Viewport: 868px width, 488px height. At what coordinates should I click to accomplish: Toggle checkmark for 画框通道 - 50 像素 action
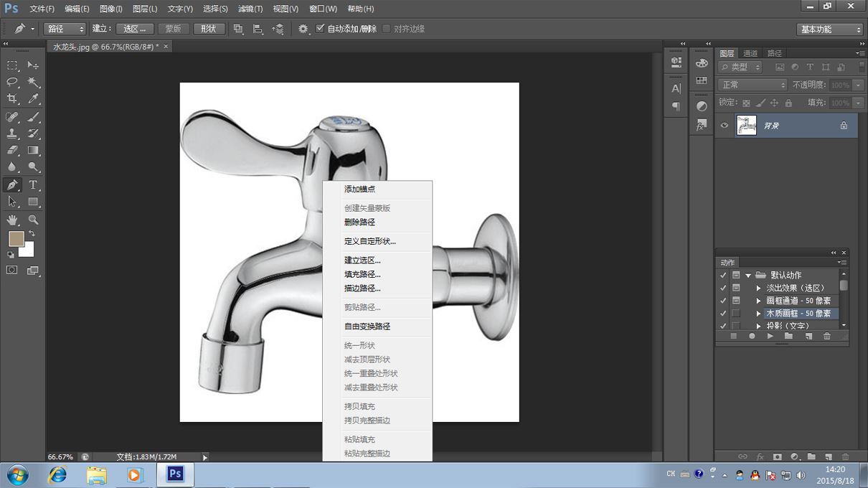coord(723,301)
